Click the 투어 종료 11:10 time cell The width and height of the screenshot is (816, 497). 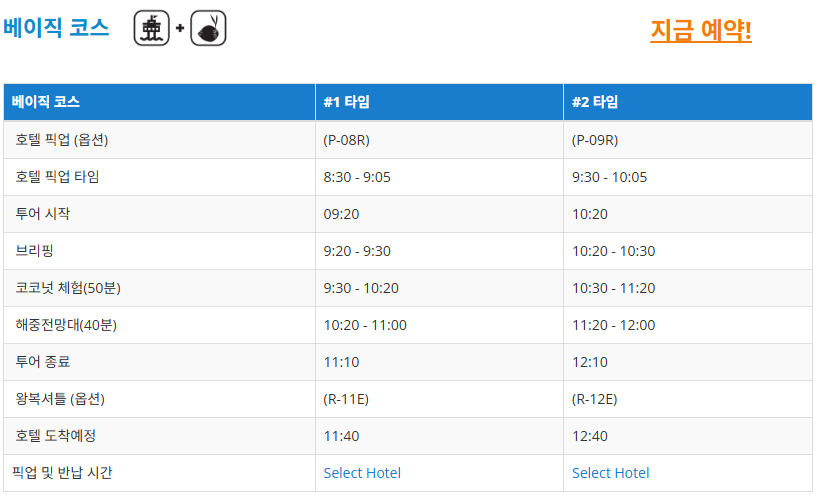341,362
